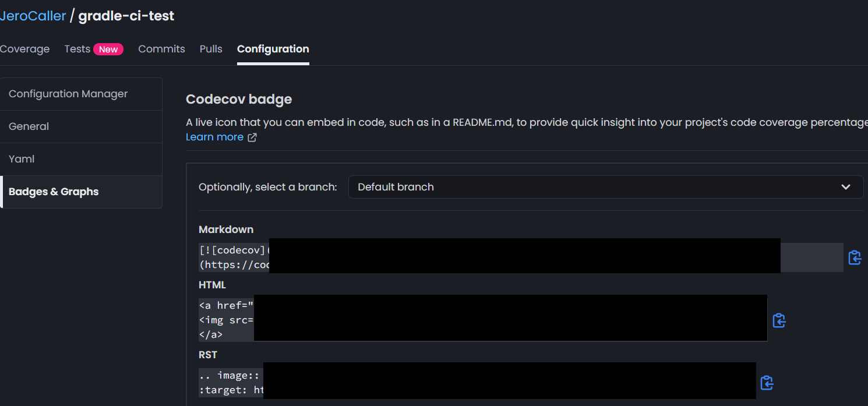
Task: Open the Learn more link
Action: pyautogui.click(x=214, y=137)
